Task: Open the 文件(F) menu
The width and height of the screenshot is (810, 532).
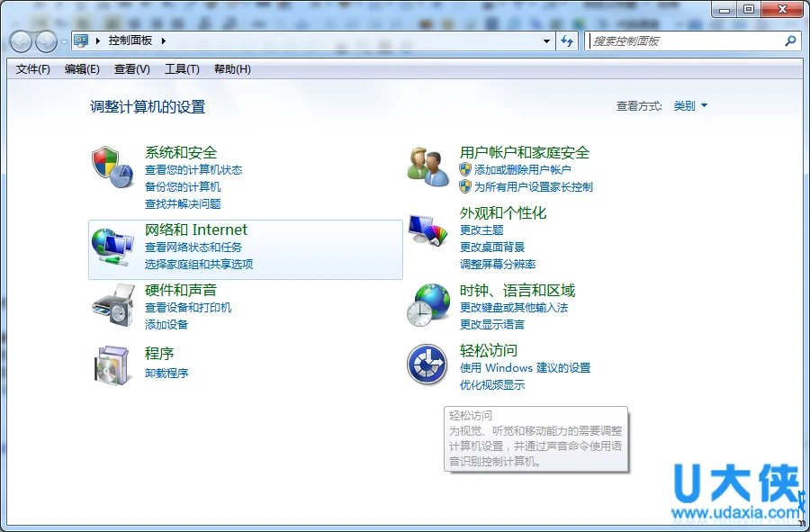Action: (33, 69)
